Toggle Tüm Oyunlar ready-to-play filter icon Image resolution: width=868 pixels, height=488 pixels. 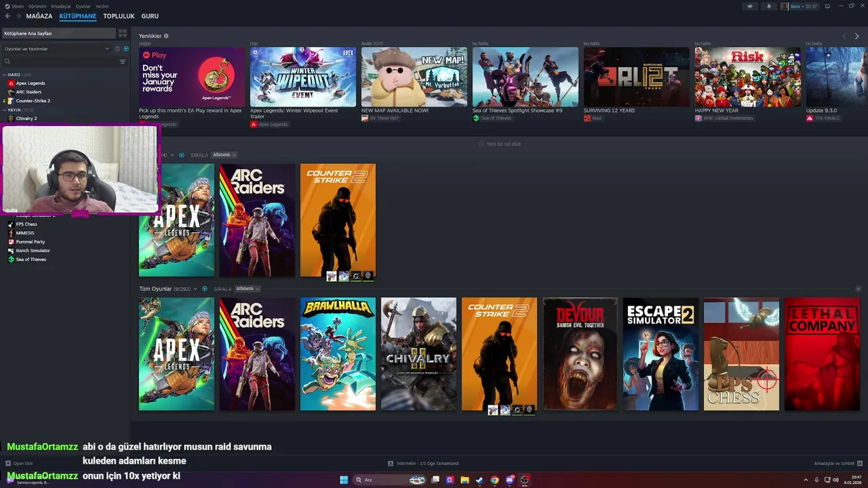tap(205, 289)
